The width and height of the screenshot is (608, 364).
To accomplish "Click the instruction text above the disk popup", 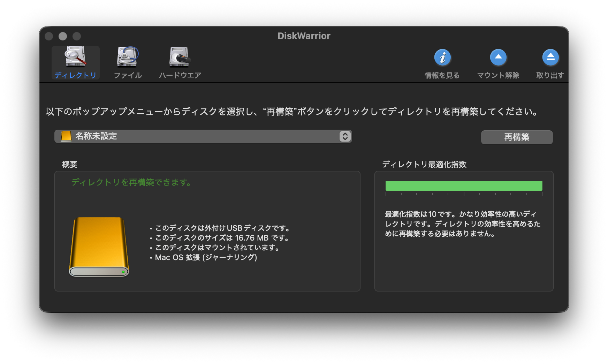I will [x=292, y=112].
